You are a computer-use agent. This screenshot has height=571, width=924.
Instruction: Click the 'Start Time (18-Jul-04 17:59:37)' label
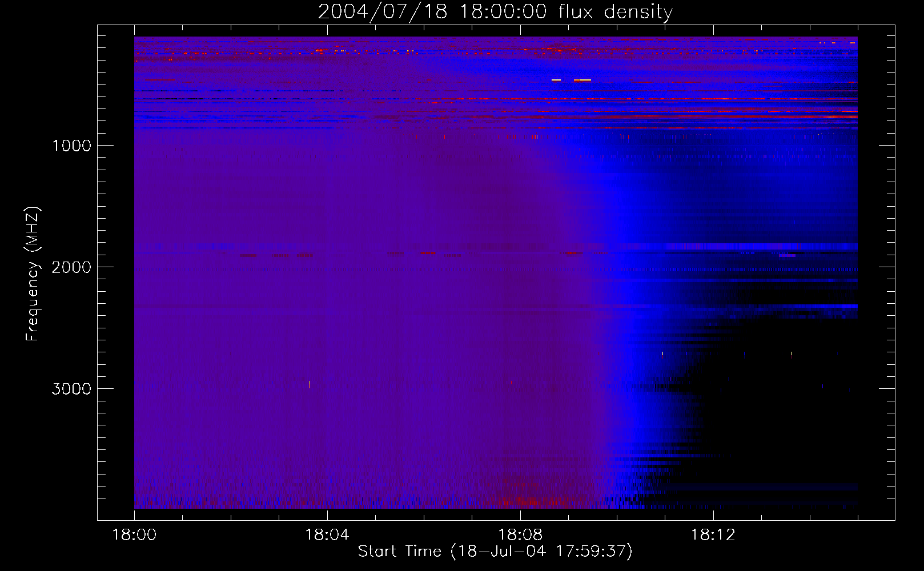pyautogui.click(x=495, y=552)
